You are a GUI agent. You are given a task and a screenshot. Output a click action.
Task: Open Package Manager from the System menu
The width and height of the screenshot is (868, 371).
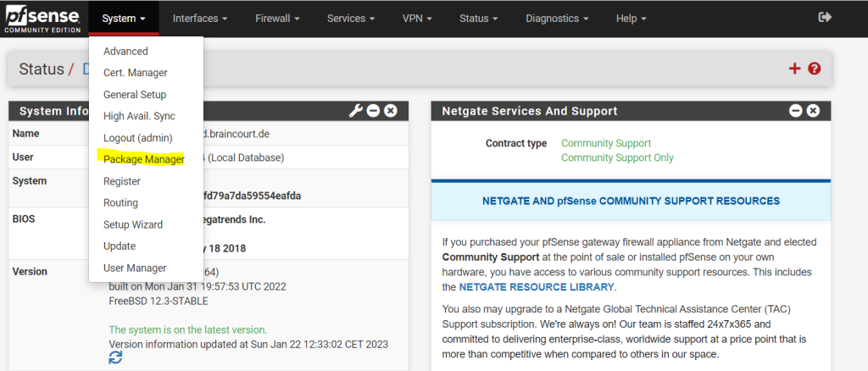[x=146, y=160]
